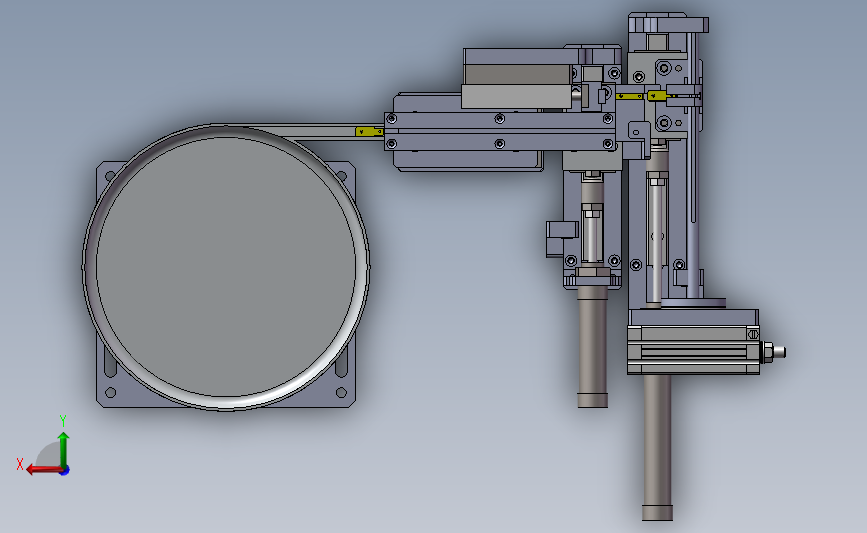The height and width of the screenshot is (533, 867).
Task: Select the large circular vibratory bowl face
Action: click(x=226, y=267)
